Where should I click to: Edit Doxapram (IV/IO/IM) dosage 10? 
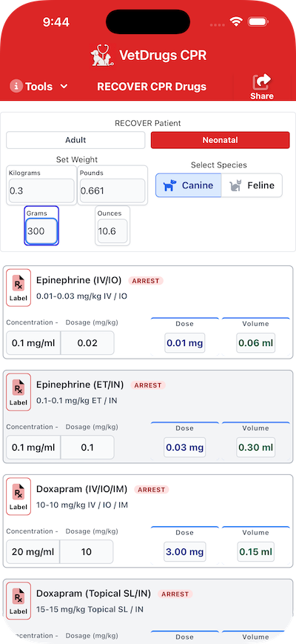pos(87,551)
